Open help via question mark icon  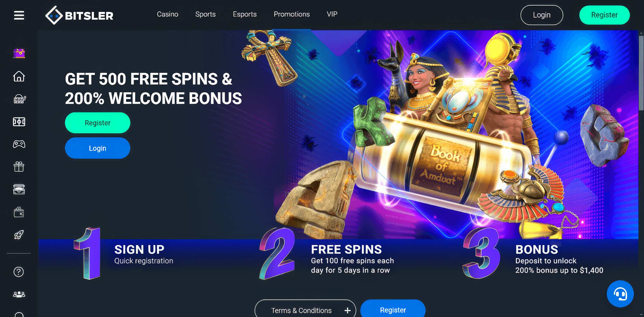tap(19, 272)
